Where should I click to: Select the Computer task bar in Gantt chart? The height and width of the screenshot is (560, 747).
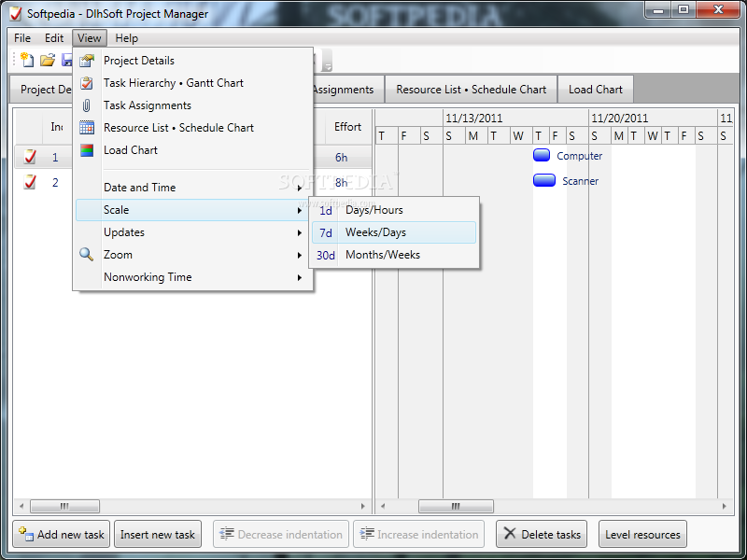click(542, 155)
